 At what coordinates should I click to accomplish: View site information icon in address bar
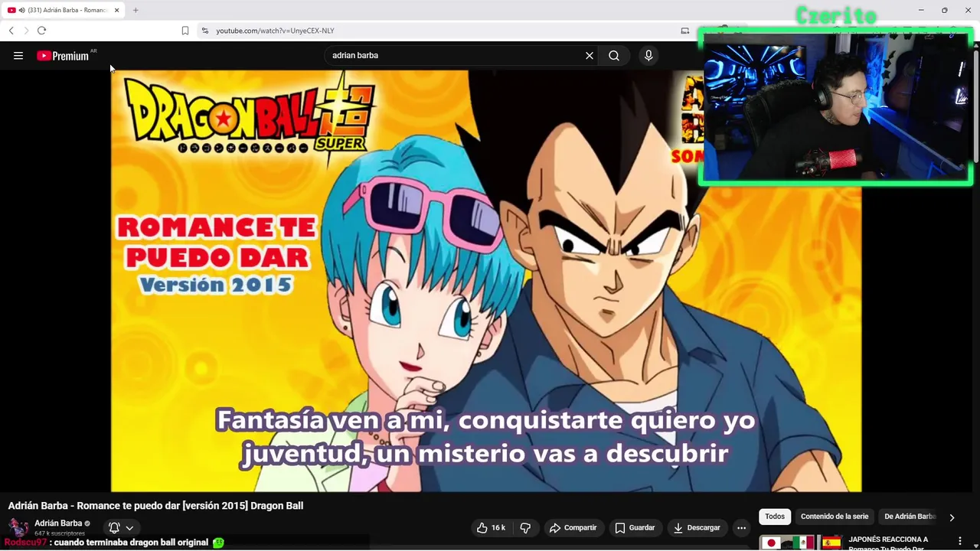[x=204, y=31]
